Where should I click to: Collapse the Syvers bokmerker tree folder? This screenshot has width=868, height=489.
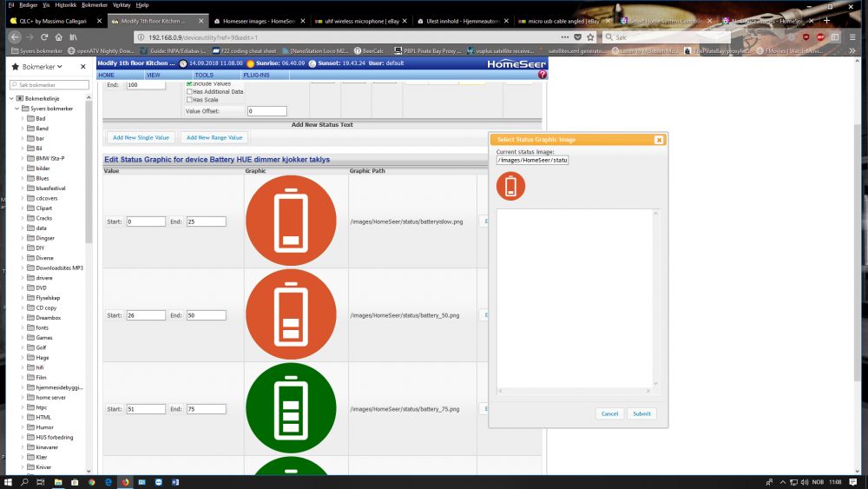point(16,109)
